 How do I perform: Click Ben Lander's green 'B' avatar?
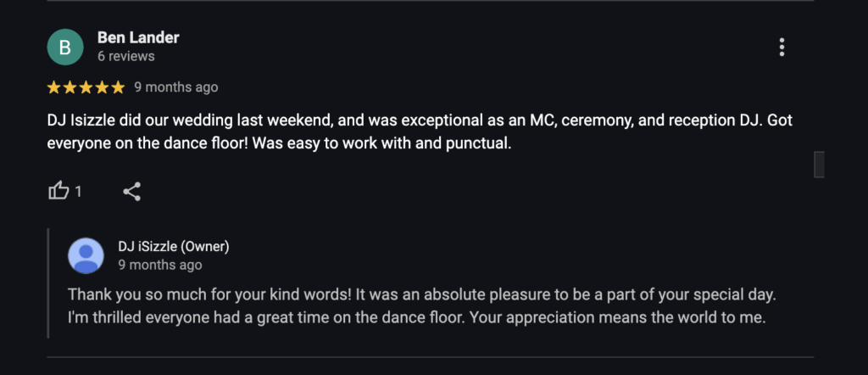(65, 47)
